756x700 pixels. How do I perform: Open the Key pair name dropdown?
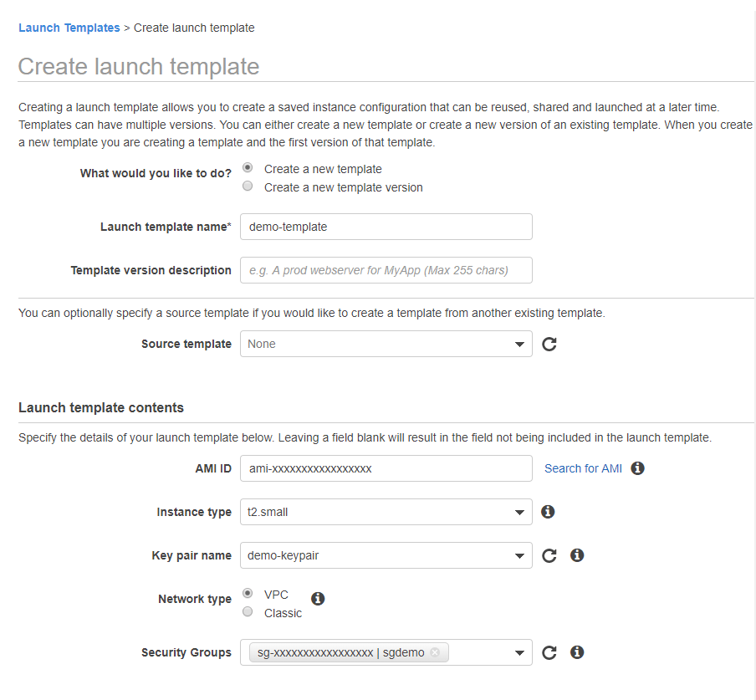518,555
